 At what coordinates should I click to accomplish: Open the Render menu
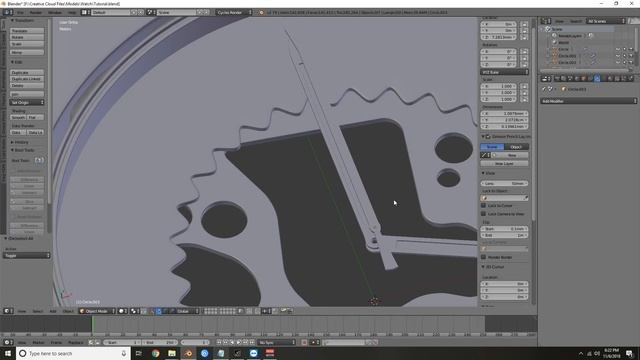click(x=36, y=13)
